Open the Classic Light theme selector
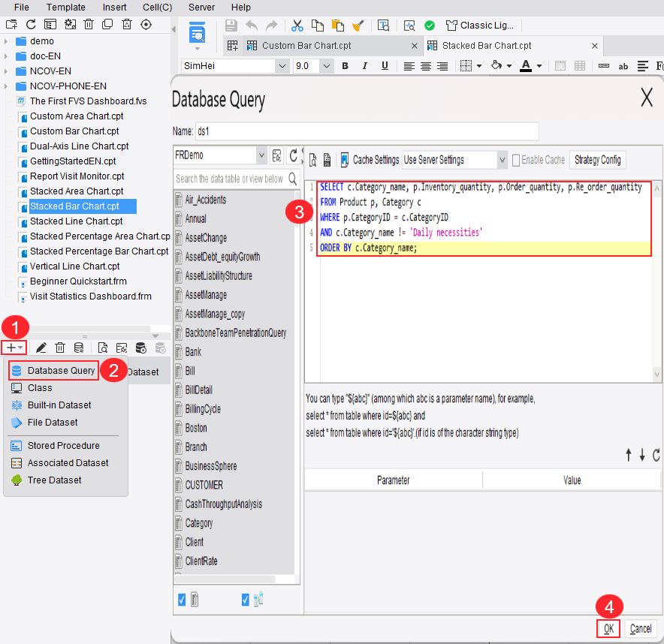This screenshot has height=644, width=664. pyautogui.click(x=480, y=26)
